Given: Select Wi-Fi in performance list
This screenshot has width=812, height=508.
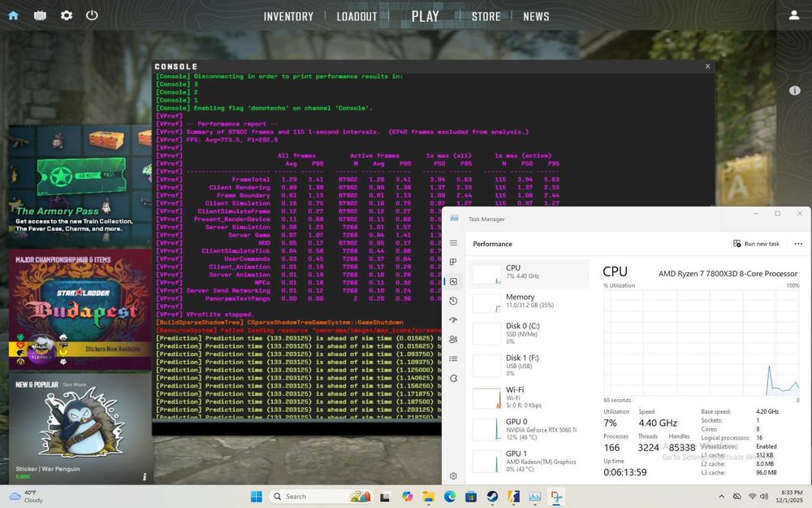Looking at the screenshot, I should 529,397.
